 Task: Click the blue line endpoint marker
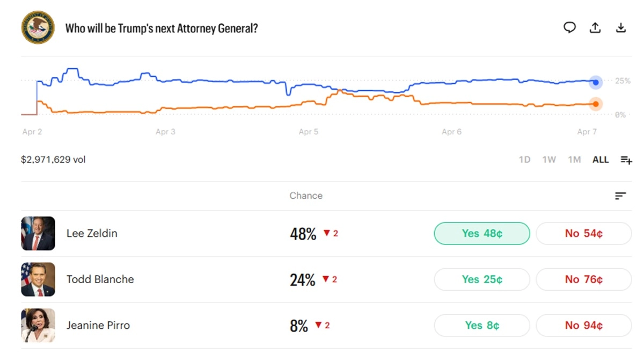pyautogui.click(x=595, y=82)
